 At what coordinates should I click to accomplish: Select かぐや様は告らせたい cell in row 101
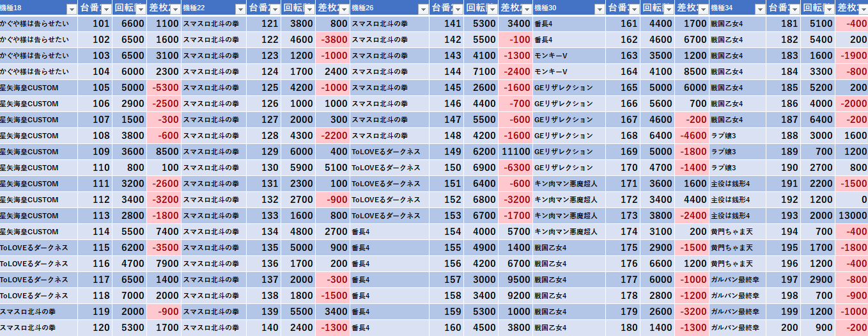38,24
